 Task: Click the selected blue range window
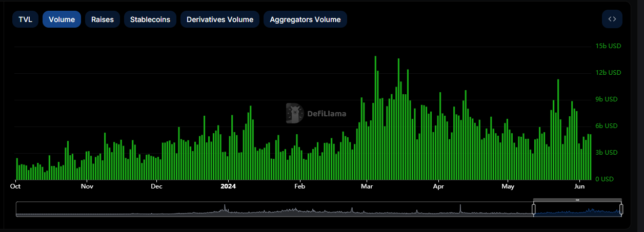coord(577,209)
